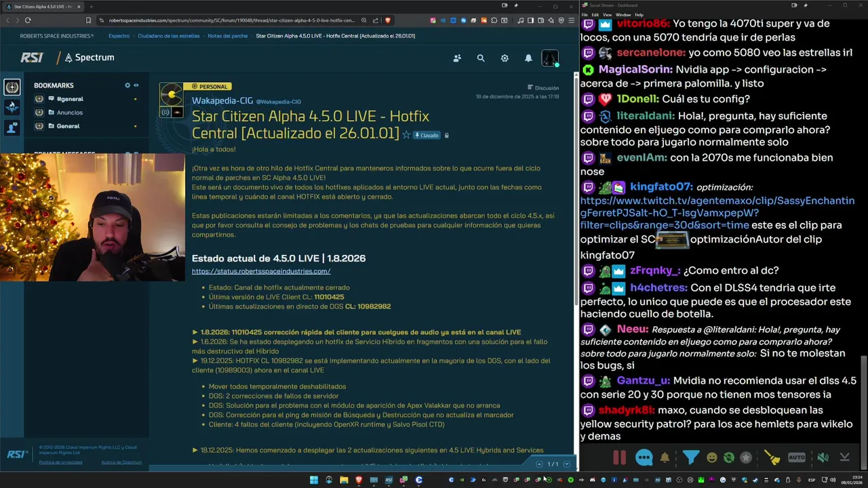Click Wakapedia-CIG author avatar

click(x=172, y=94)
